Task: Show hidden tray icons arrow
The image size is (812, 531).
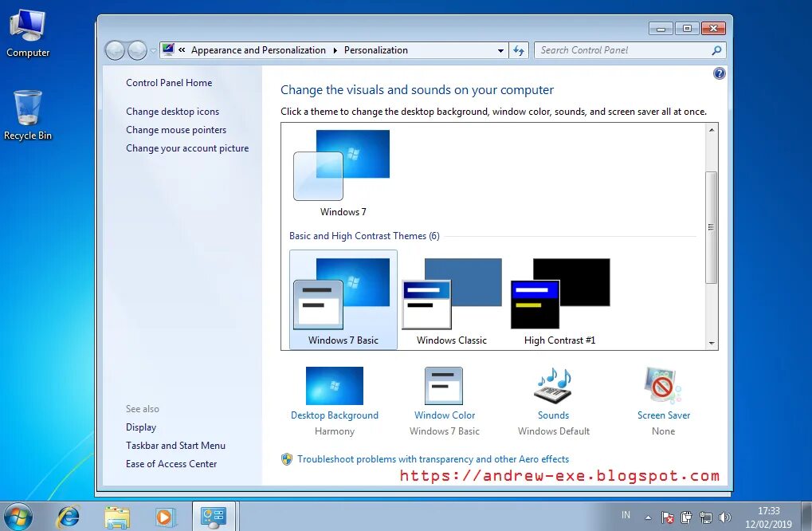Action: coord(648,517)
